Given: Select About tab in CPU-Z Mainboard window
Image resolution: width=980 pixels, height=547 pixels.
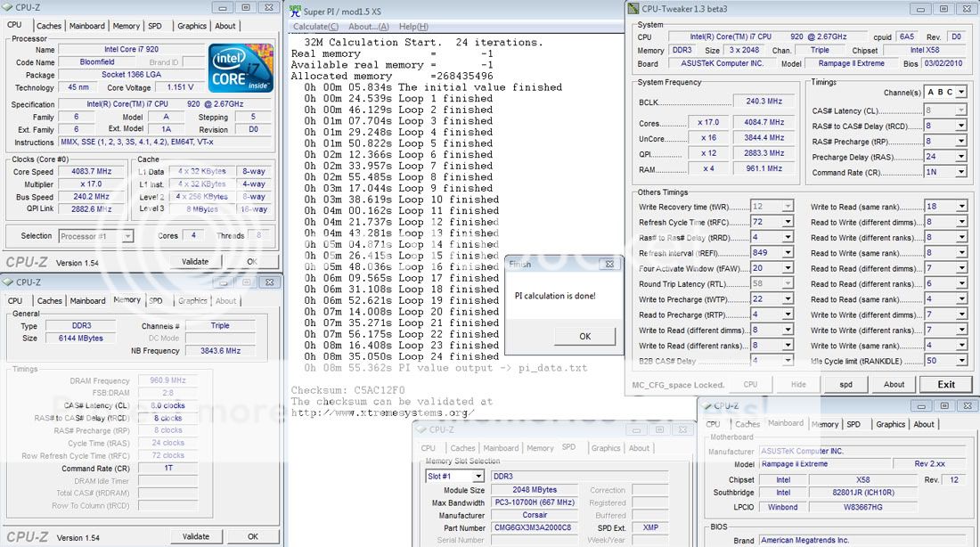Looking at the screenshot, I should coord(924,424).
